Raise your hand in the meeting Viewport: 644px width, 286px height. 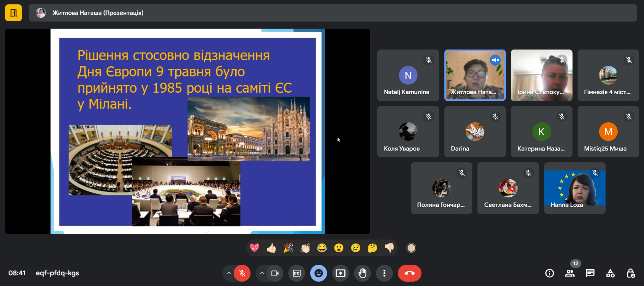pos(362,273)
